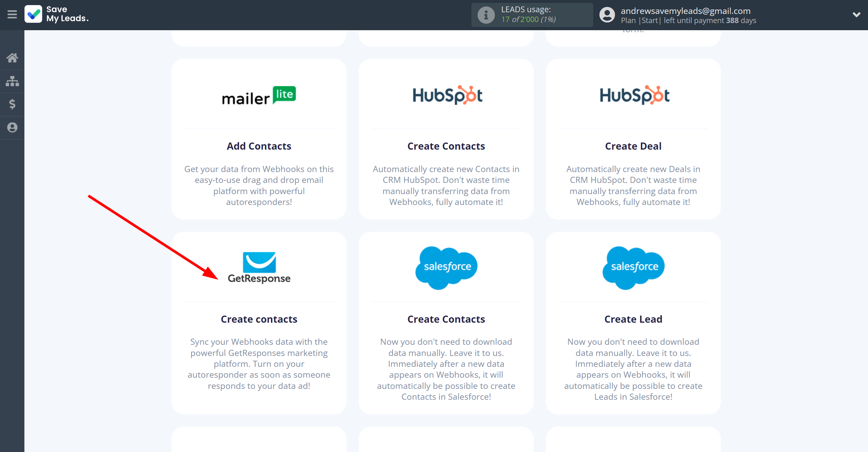Select HubSpot logo above Create Contacts
868x452 pixels.
pyautogui.click(x=447, y=95)
